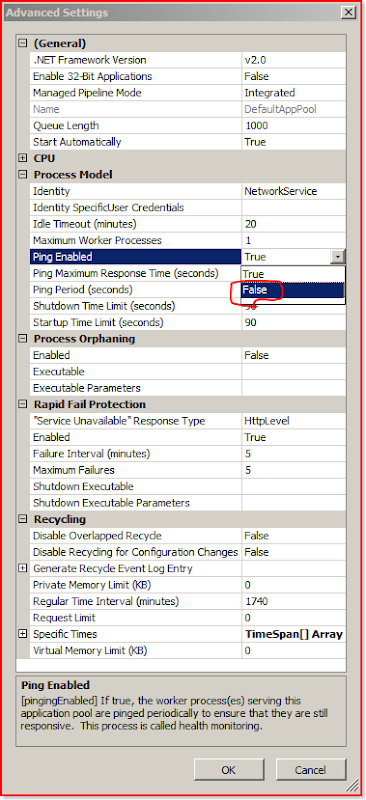Select Shutdown Time Limit (seconds) row
The image size is (366, 800).
coord(135,306)
